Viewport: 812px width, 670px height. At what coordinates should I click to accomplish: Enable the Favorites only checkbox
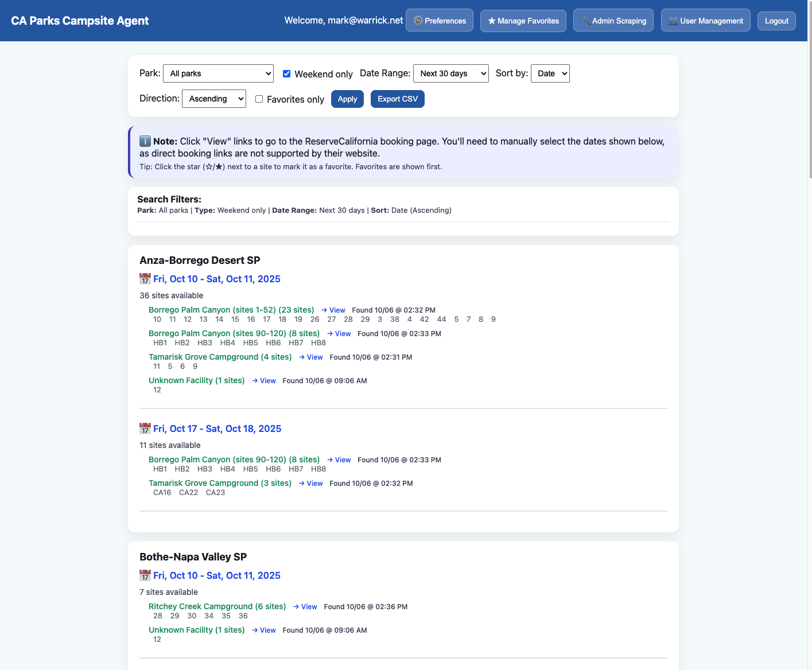[259, 99]
